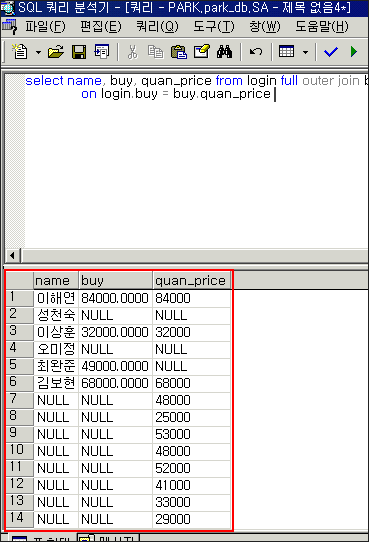Click the SQL Query Analyzer title bar icon

tap(7, 8)
